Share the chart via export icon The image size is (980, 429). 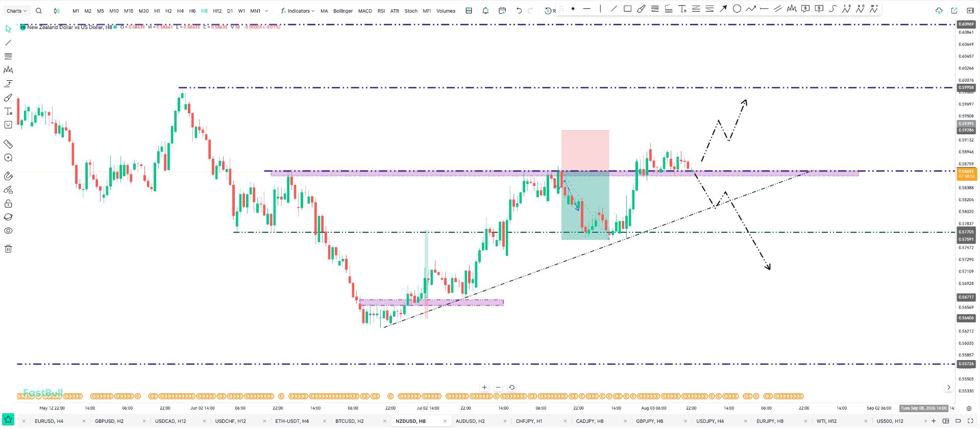954,11
